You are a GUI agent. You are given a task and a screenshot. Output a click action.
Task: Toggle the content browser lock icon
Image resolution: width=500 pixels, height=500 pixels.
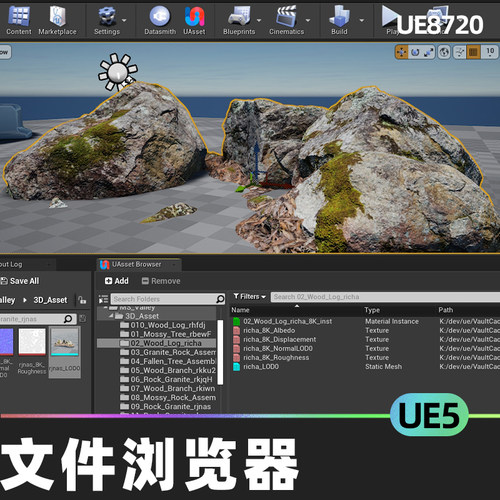click(82, 300)
